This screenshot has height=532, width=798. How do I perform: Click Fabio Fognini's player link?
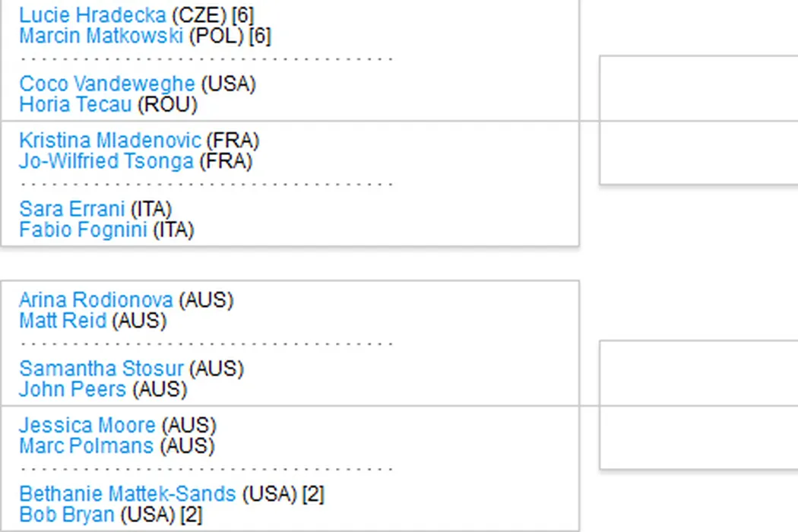click(83, 230)
